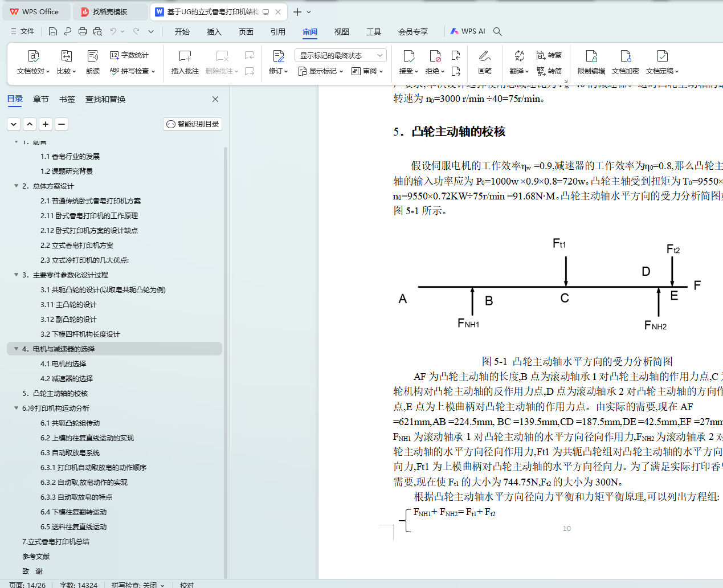Image resolution: width=723 pixels, height=588 pixels.
Task: Jump to 4.1 电机的选择 in outline
Action: coord(63,364)
